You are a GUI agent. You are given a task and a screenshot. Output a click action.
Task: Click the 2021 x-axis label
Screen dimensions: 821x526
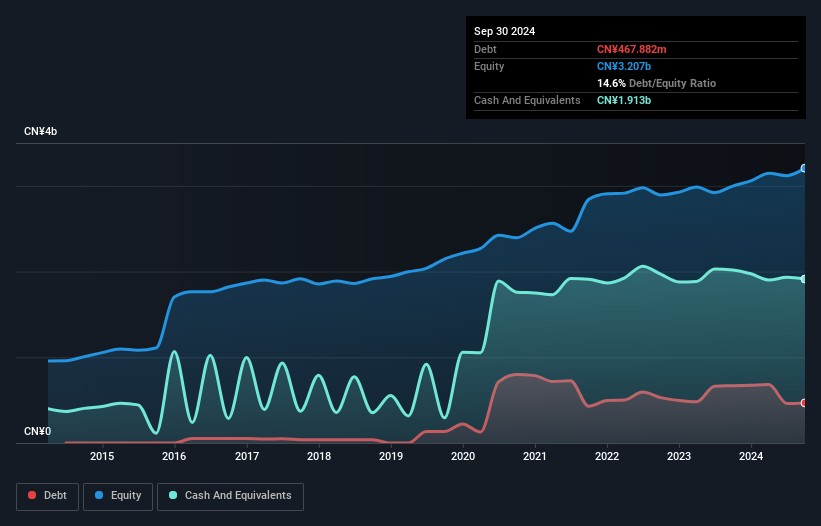pos(535,456)
